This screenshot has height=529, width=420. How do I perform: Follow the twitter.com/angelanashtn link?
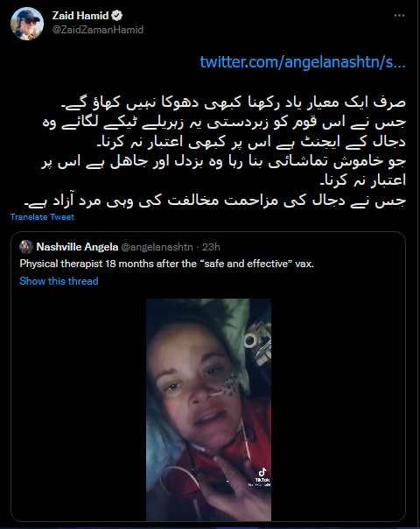pos(303,62)
